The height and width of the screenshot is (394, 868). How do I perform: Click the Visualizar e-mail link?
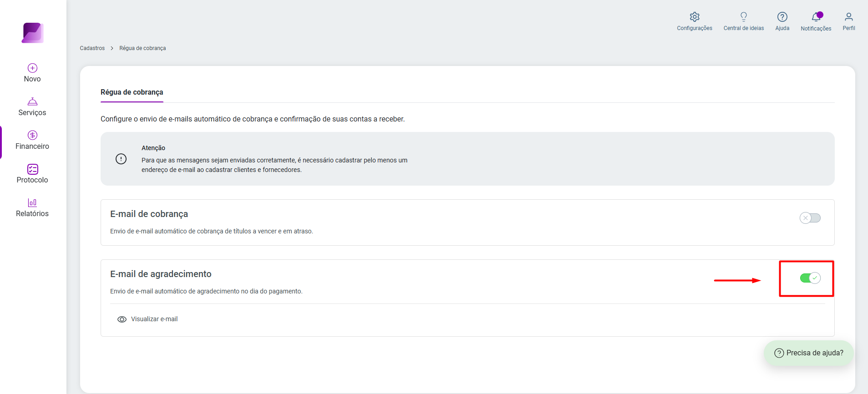(x=154, y=319)
